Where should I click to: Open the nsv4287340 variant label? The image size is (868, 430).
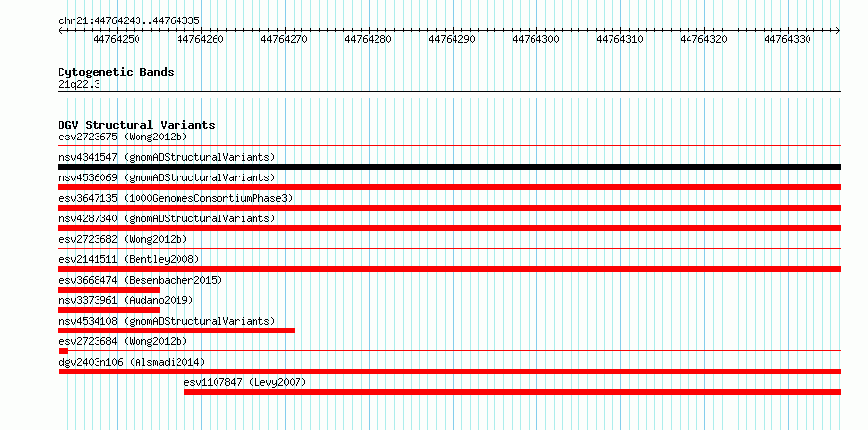click(167, 218)
